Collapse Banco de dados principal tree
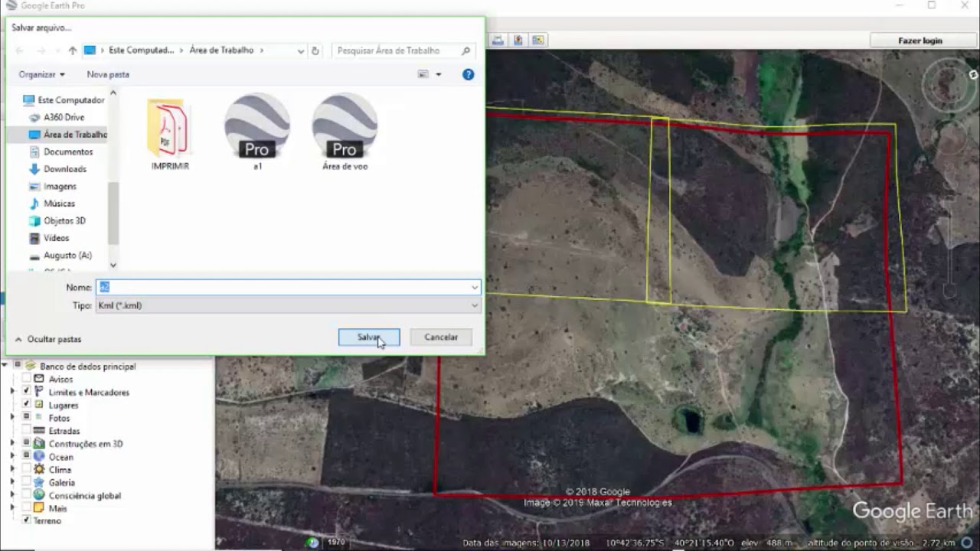This screenshot has width=980, height=551. pos(5,366)
